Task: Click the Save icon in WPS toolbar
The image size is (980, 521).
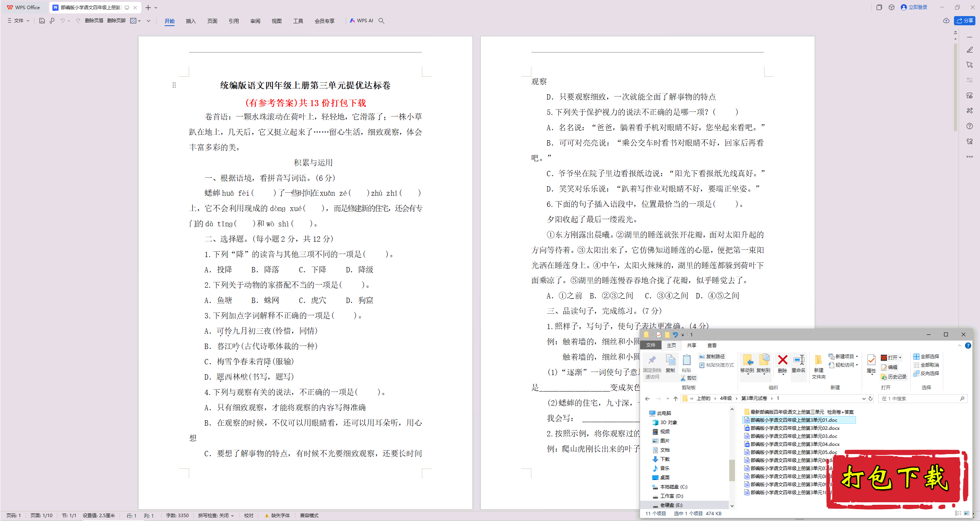Action: point(42,21)
